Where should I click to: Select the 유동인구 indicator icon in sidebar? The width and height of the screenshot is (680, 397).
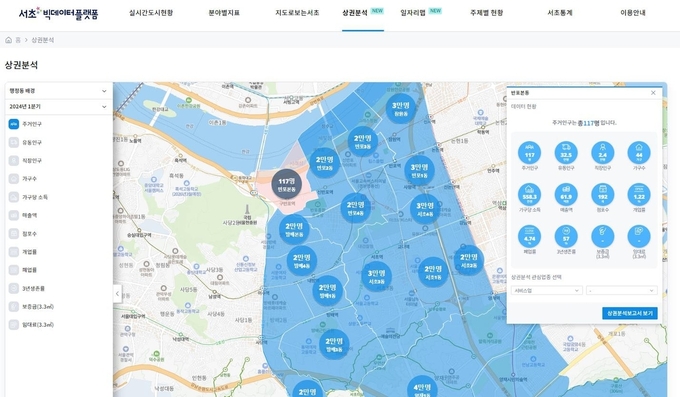[x=14, y=142]
